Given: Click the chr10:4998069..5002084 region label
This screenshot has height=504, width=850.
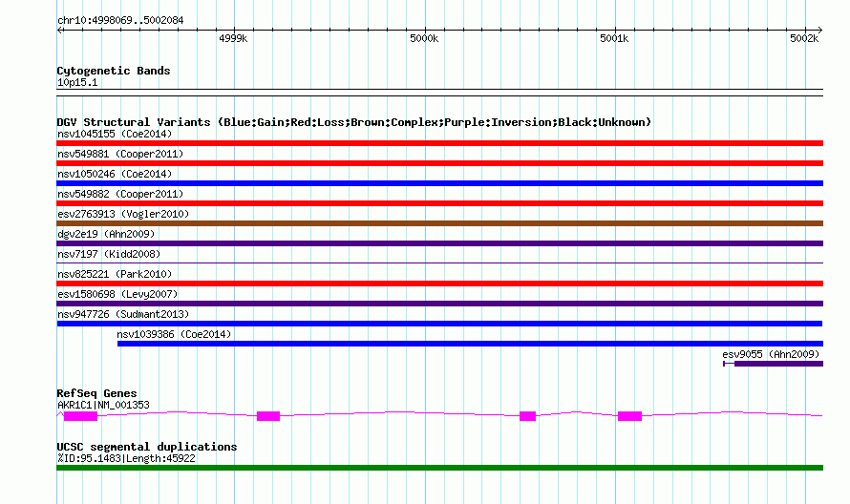Looking at the screenshot, I should (x=120, y=20).
